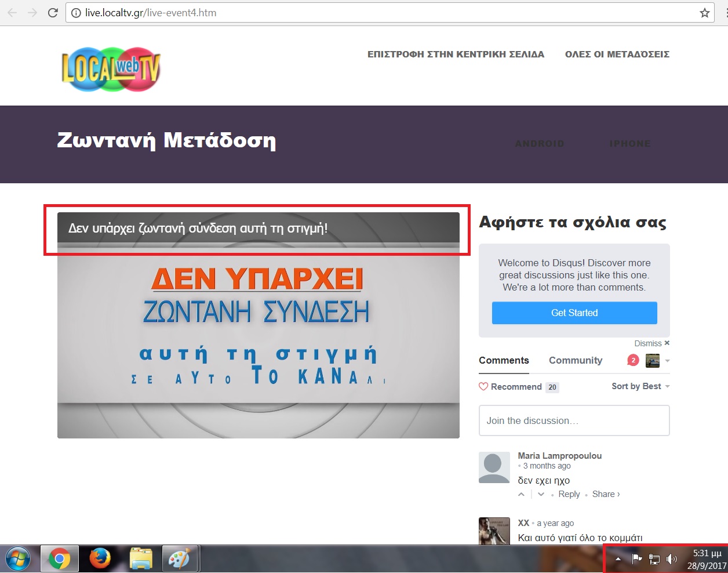
Task: Click the volume speaker tray icon
Action: point(672,559)
